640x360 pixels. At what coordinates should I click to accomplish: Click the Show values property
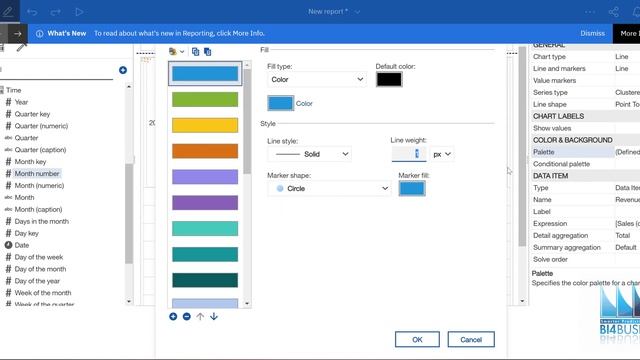pos(586,128)
